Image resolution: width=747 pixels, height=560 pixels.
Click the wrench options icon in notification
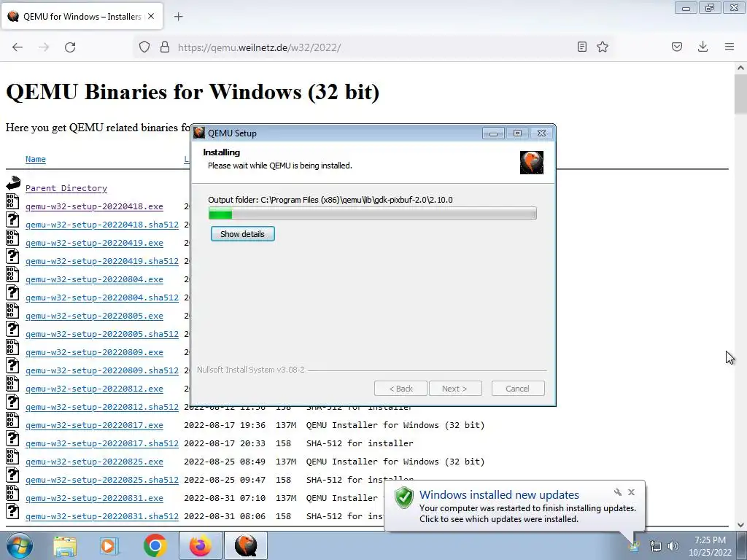618,492
